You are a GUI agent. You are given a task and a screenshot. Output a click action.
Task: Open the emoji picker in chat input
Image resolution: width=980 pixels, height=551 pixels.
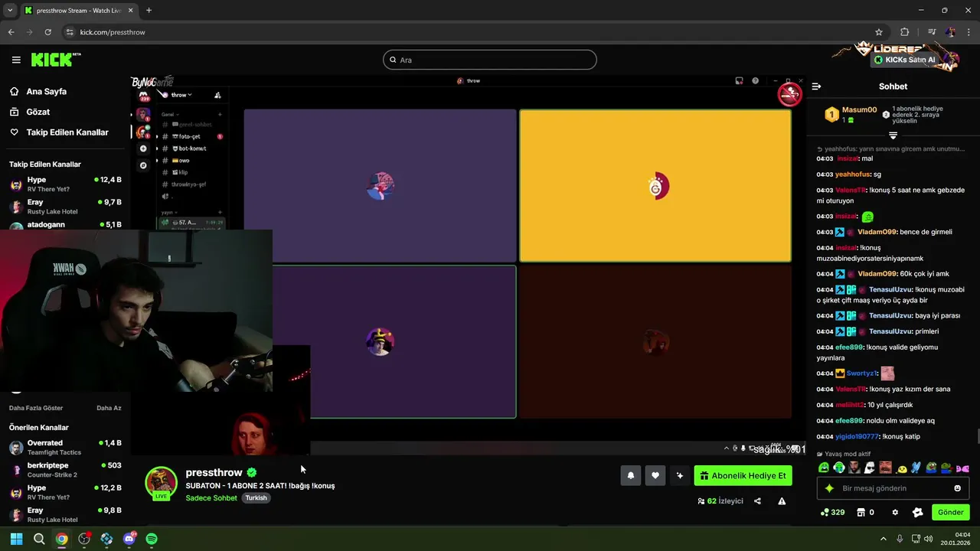pyautogui.click(x=957, y=488)
